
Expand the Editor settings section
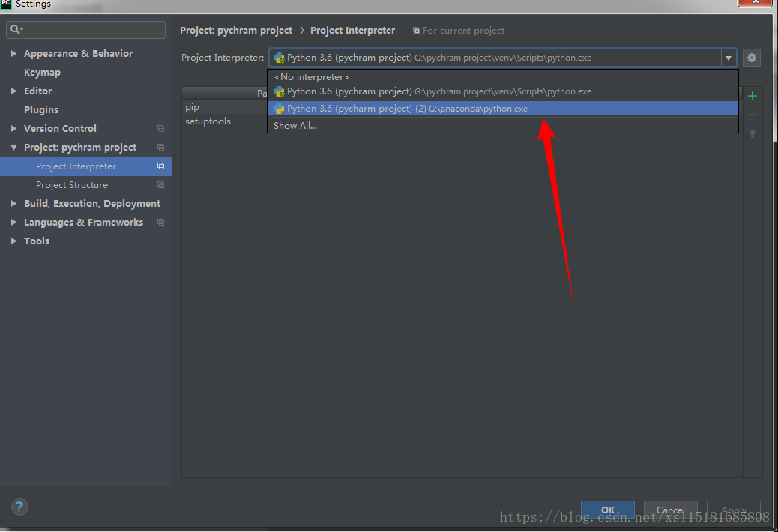coord(14,91)
